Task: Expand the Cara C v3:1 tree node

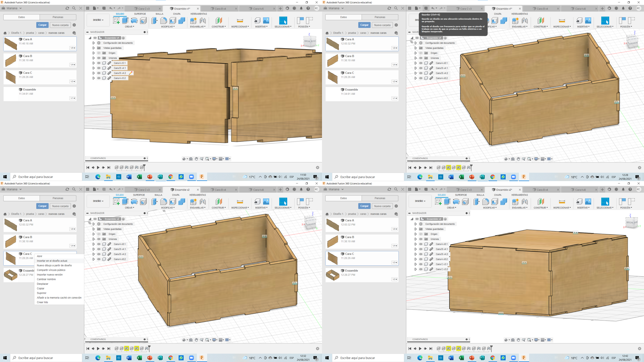Action: pos(416,264)
